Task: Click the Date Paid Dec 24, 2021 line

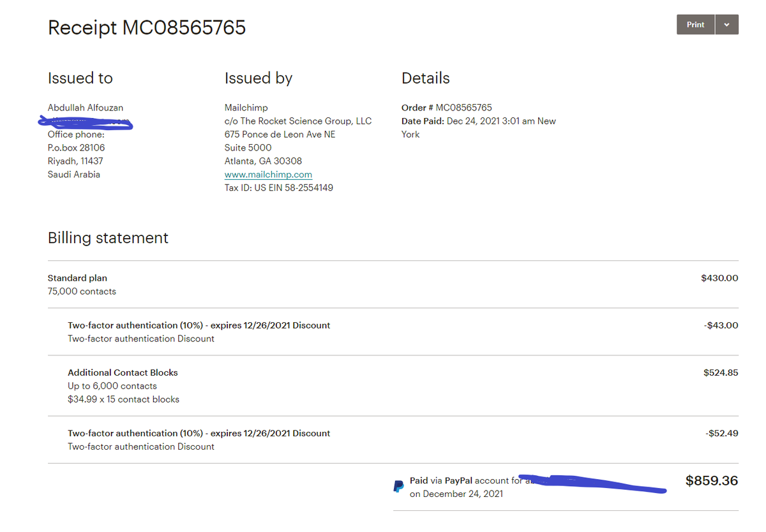Action: click(x=479, y=127)
